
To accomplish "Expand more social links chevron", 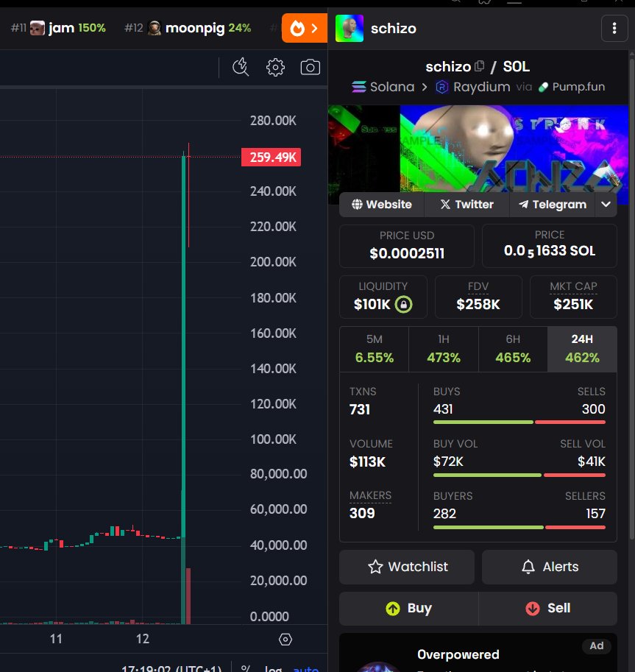I will click(606, 205).
